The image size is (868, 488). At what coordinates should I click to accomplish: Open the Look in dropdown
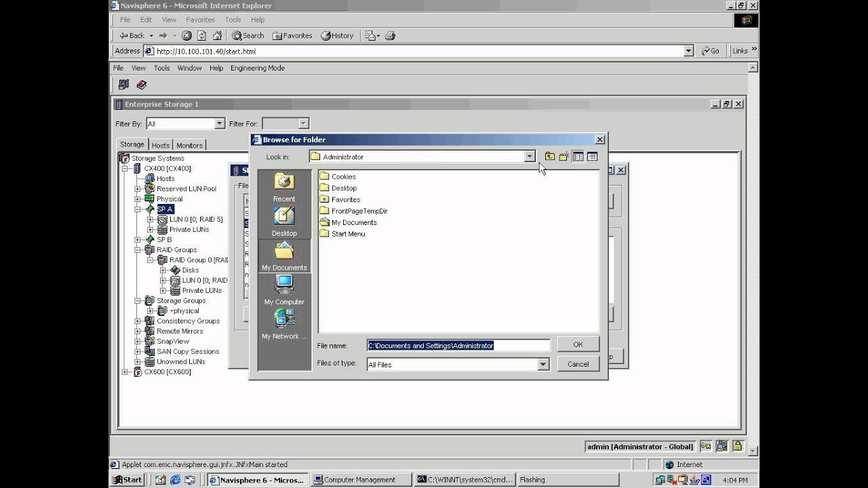(530, 157)
